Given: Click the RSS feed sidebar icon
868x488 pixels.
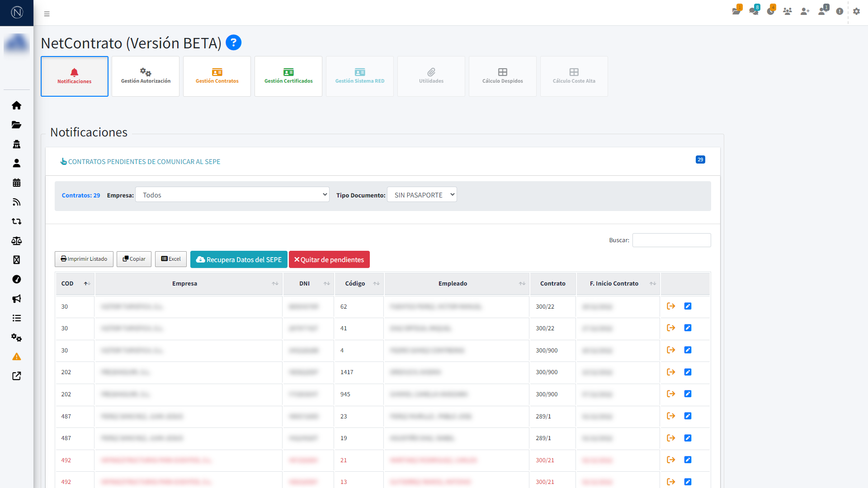Looking at the screenshot, I should coord(17,202).
